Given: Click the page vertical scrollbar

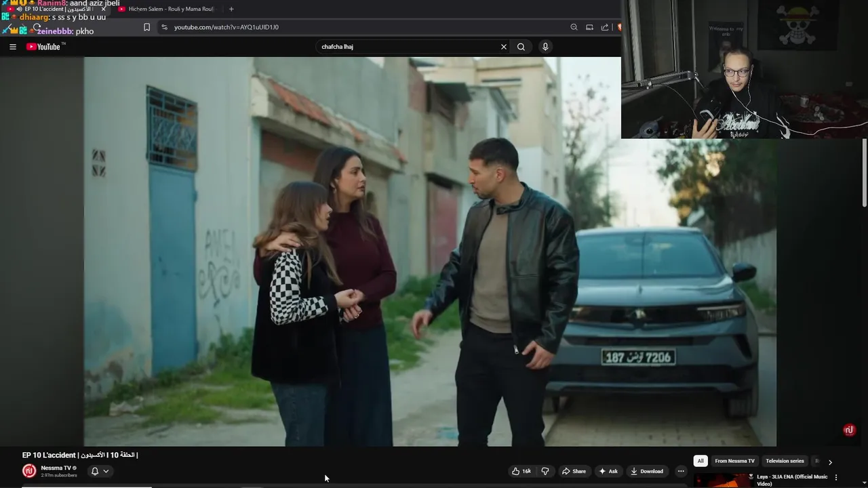Looking at the screenshot, I should pos(865,172).
